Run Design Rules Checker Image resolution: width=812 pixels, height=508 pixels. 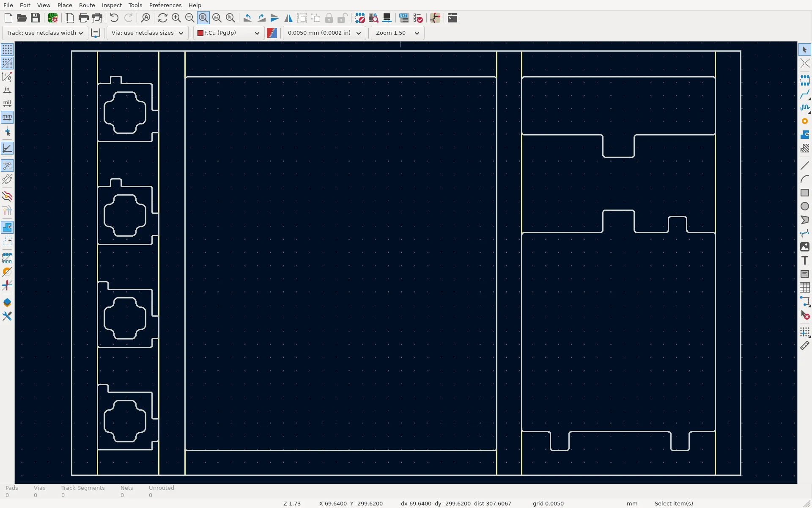(418, 18)
